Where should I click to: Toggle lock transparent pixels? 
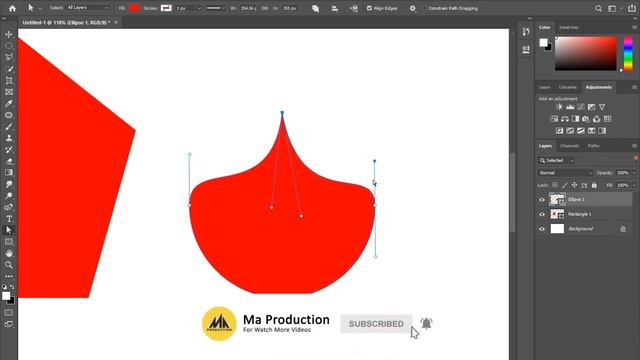coord(555,185)
